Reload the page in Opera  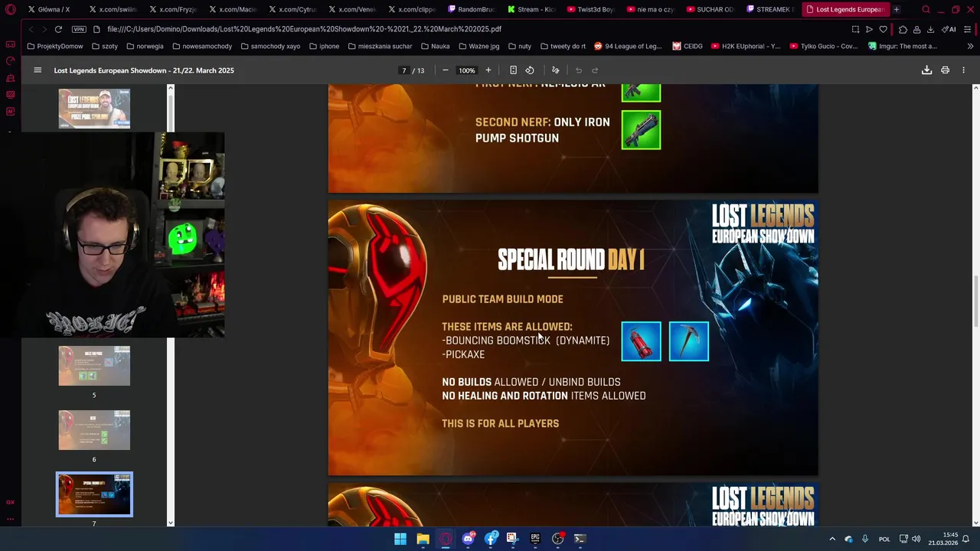pyautogui.click(x=58, y=29)
